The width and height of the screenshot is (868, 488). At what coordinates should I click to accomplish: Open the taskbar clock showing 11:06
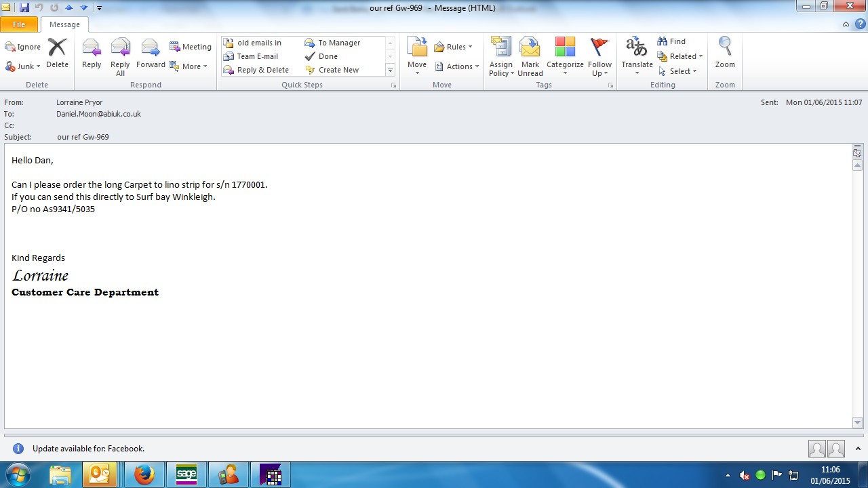point(830,475)
